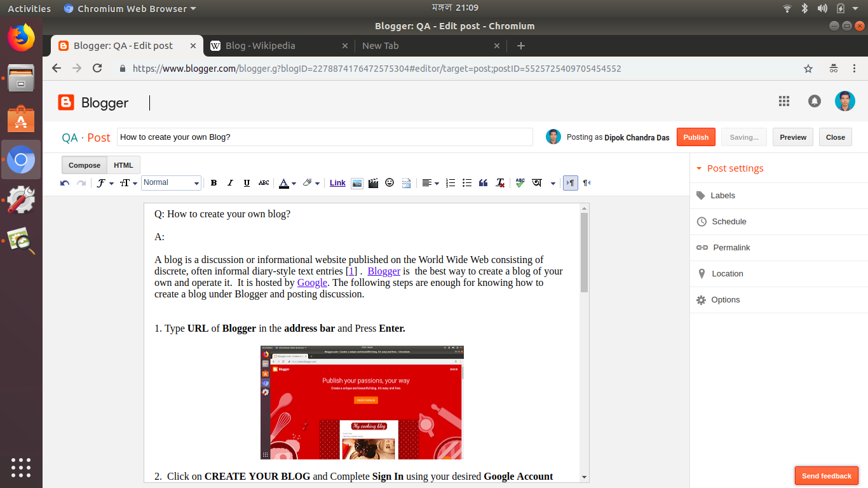Bookmark this page with the star
868x488 pixels.
point(808,69)
